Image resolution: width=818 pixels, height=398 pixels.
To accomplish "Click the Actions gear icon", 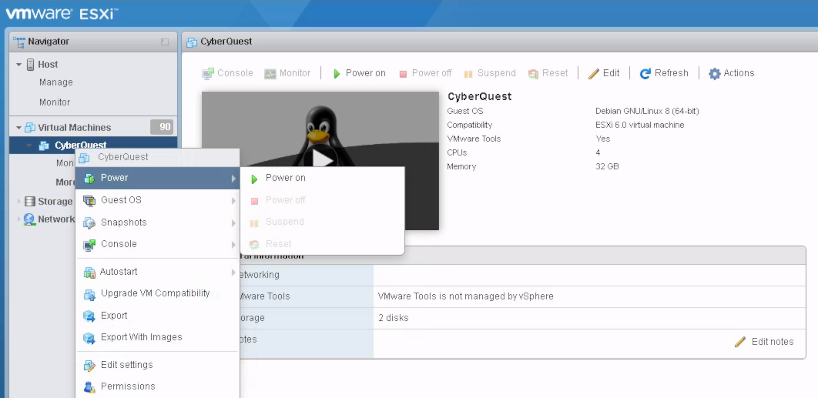I will (x=714, y=74).
